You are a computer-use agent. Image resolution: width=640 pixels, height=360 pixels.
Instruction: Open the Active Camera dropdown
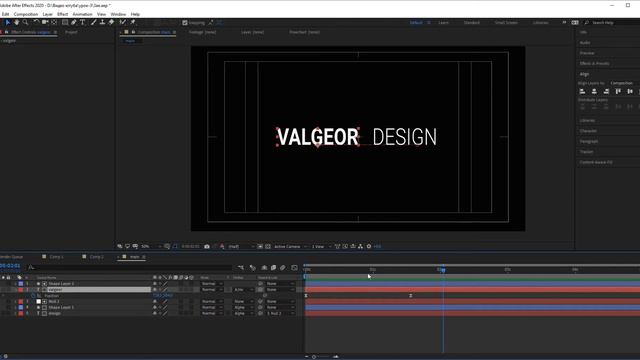tap(290, 247)
